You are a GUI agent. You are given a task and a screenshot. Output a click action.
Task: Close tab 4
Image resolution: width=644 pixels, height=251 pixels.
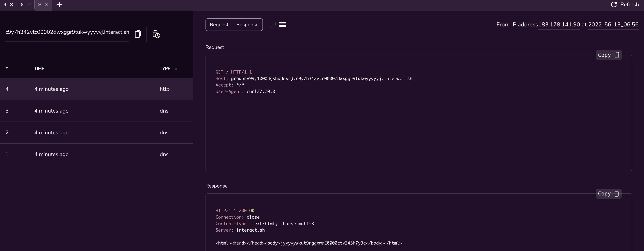(12, 4)
